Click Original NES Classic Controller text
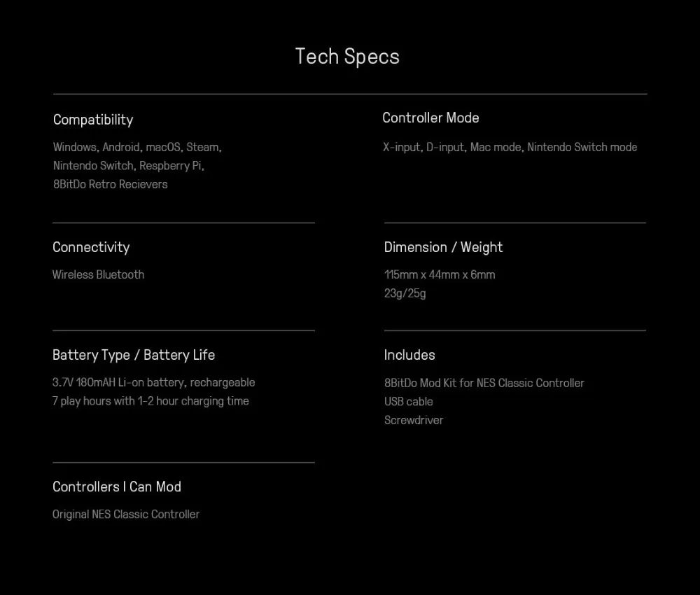The height and width of the screenshot is (595, 700). pos(126,514)
